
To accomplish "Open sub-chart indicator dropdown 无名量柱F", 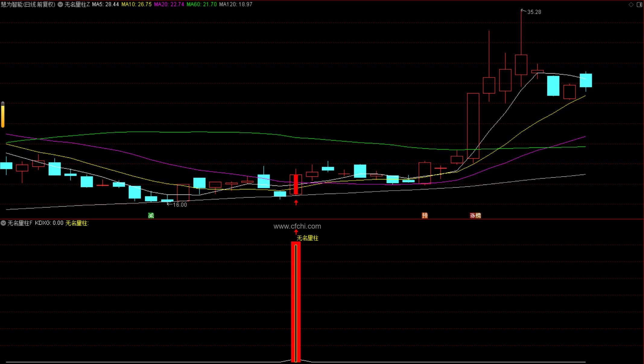I will point(3,223).
